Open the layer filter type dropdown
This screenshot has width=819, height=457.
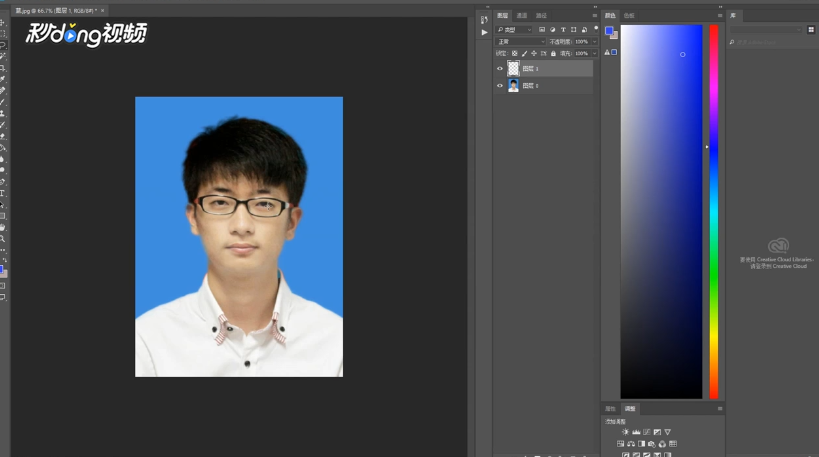tap(514, 30)
